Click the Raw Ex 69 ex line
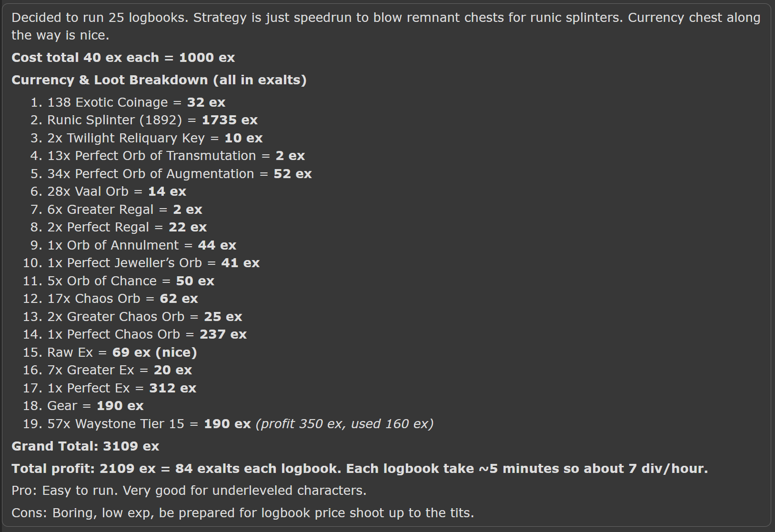Viewport: 775px width, 532px height. click(x=122, y=352)
